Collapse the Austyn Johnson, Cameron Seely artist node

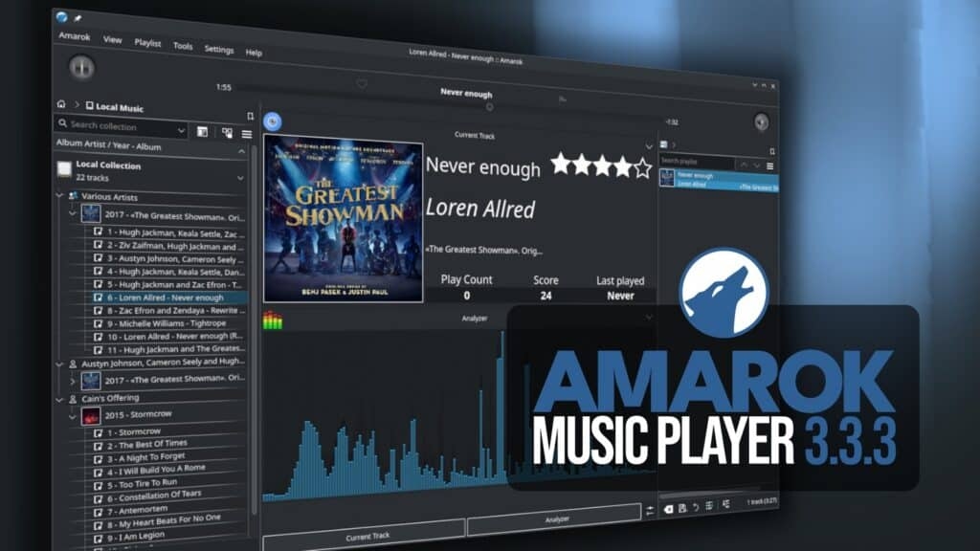[x=59, y=364]
